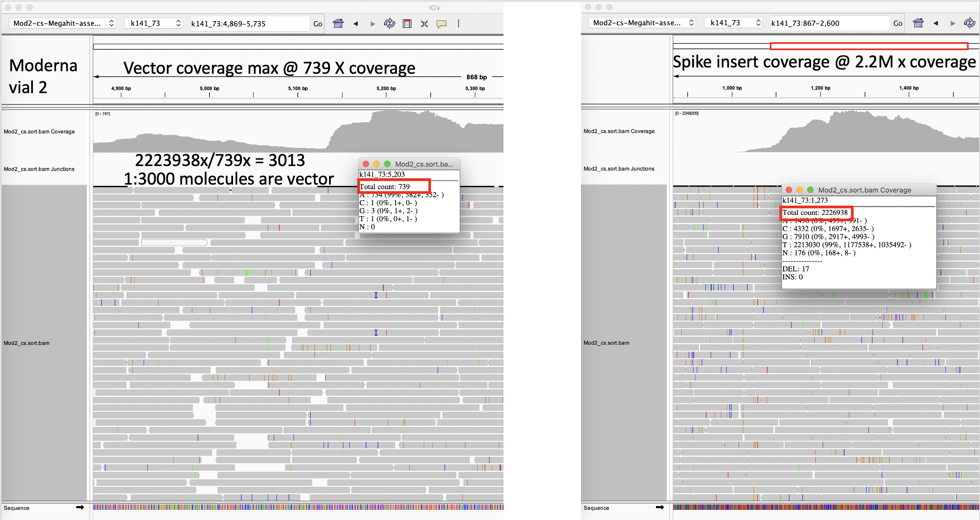Close the k141_73:5,203 coverage popup window
This screenshot has height=520, width=980.
(366, 164)
